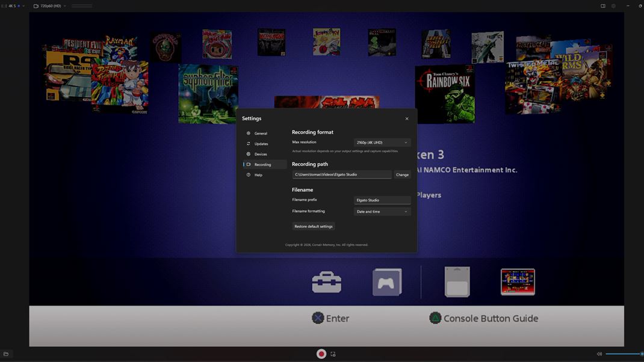Select the memory card icon
Image resolution: width=644 pixels, height=362 pixels.
[457, 281]
